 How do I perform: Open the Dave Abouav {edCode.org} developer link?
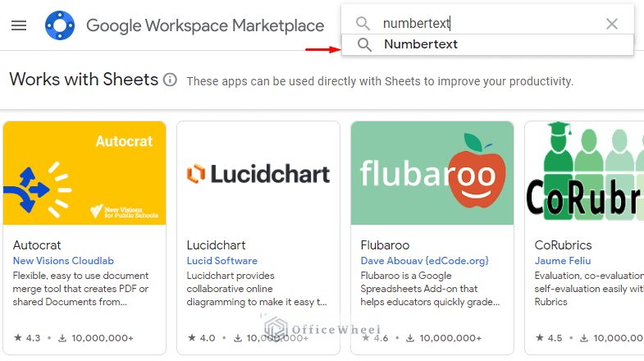(425, 261)
